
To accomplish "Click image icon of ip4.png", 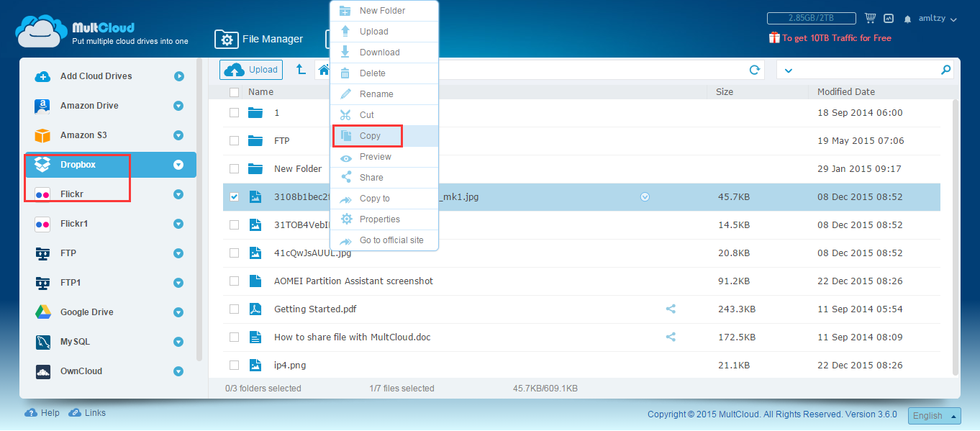I will pyautogui.click(x=255, y=366).
